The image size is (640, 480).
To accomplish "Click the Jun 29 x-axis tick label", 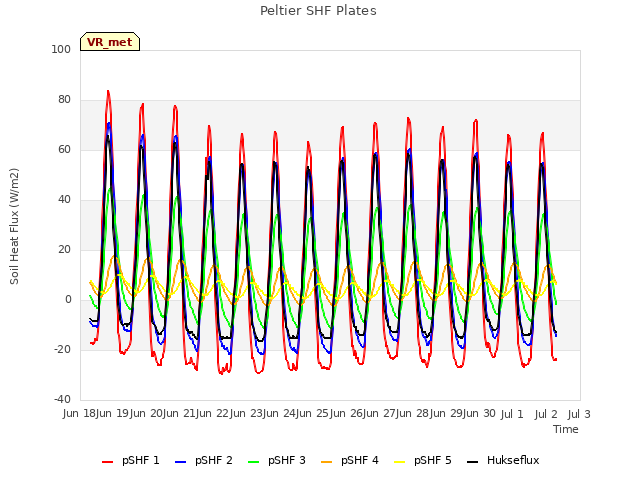I will click(444, 414).
